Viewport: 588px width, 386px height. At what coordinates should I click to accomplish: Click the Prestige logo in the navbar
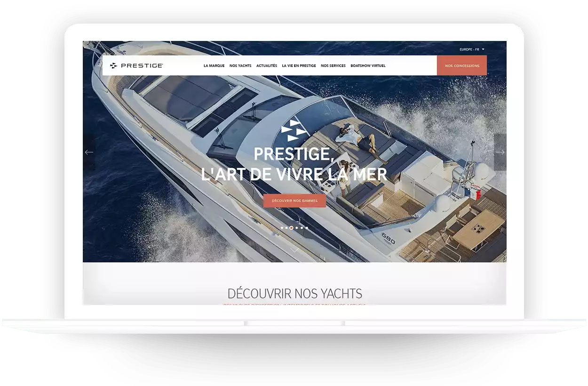136,66
